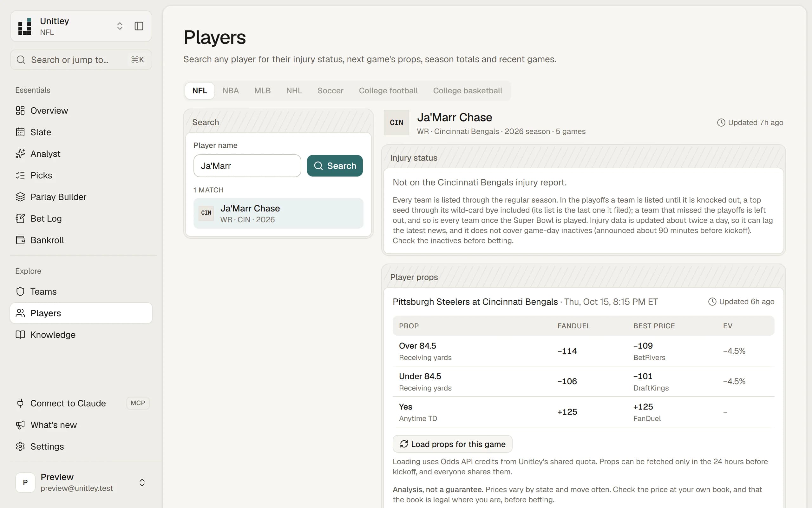812x508 pixels.
Task: Expand the Unitley workspace switcher chevrons
Action: tap(120, 26)
